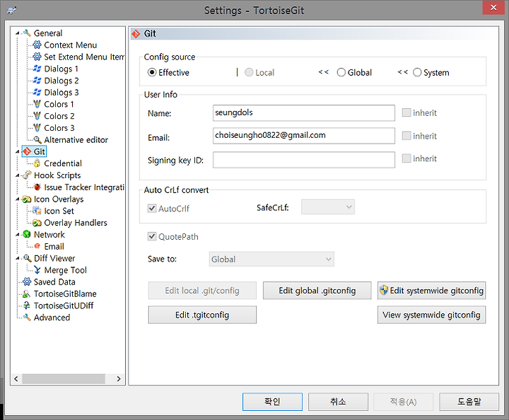Open the Credential settings page
Screen dimensions: 509x420
(x=63, y=163)
